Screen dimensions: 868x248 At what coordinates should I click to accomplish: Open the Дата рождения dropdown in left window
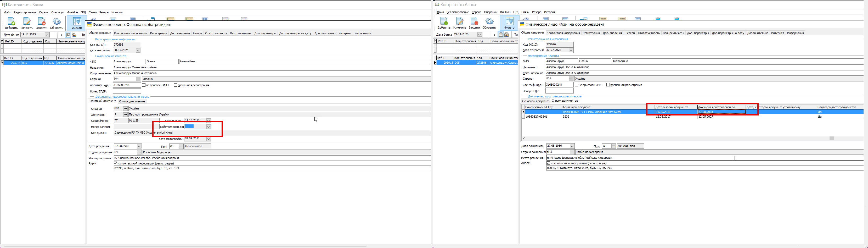pyautogui.click(x=139, y=146)
